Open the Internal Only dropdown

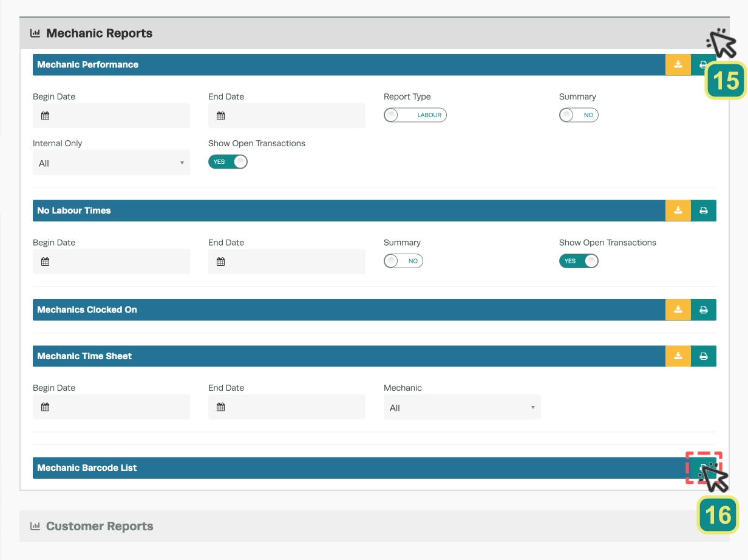click(x=111, y=163)
